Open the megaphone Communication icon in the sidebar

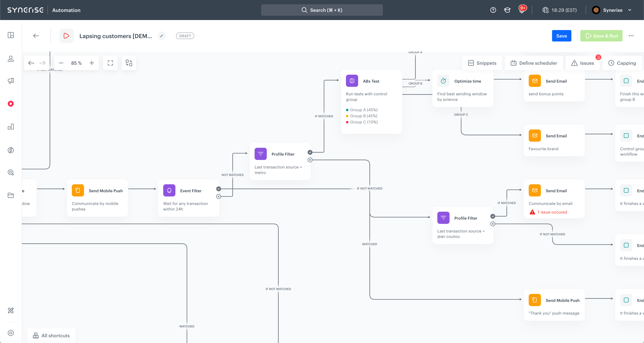pos(11,80)
